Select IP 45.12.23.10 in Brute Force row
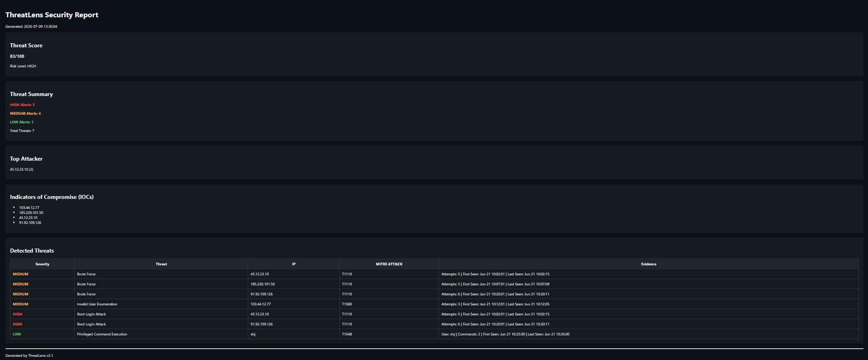The height and width of the screenshot is (360, 868). pyautogui.click(x=260, y=274)
